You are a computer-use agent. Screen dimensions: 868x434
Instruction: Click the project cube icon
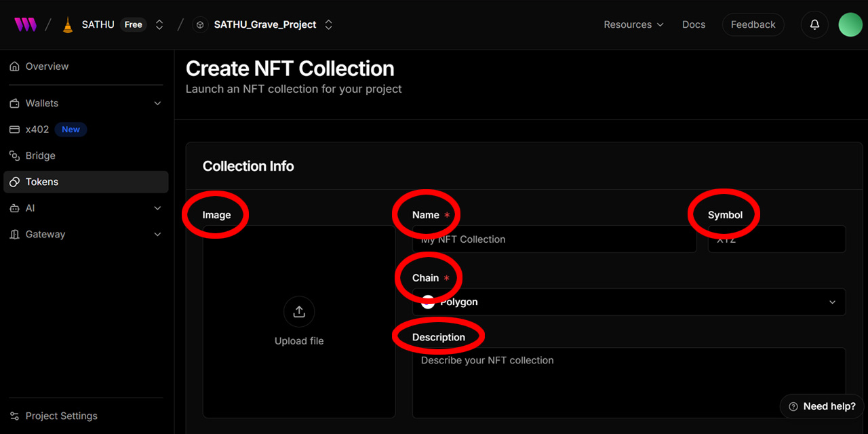click(200, 25)
